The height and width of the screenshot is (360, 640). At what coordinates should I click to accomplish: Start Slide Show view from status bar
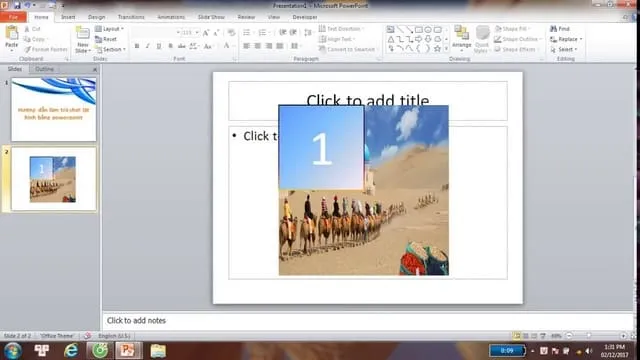(x=543, y=336)
